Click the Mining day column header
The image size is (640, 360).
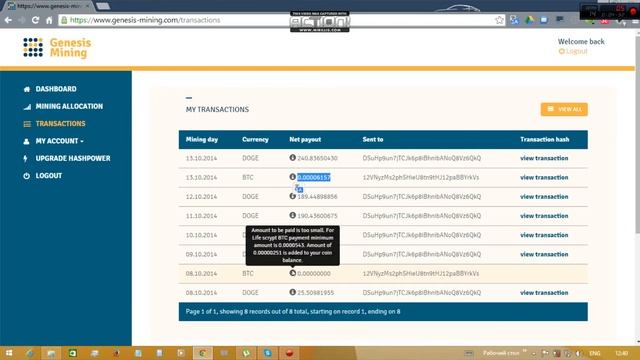click(x=202, y=140)
